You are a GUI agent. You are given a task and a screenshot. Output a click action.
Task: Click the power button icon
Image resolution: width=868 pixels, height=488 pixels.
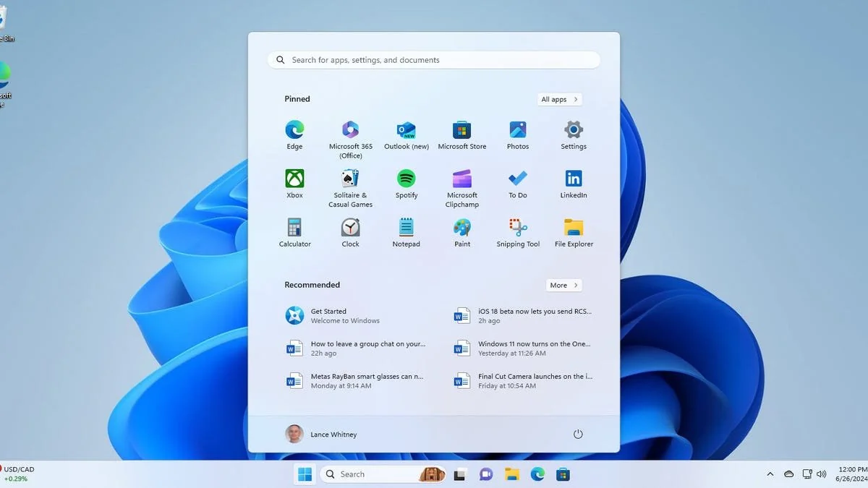578,434
